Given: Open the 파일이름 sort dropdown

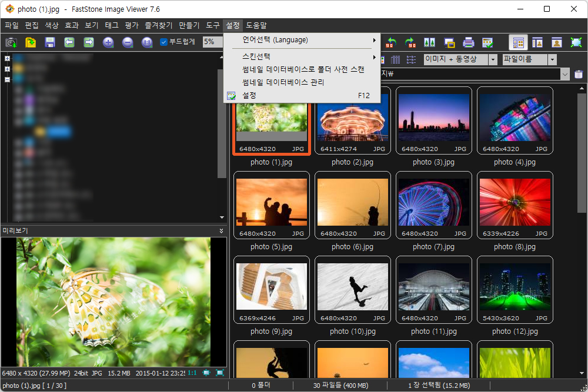Looking at the screenshot, I should (x=552, y=59).
